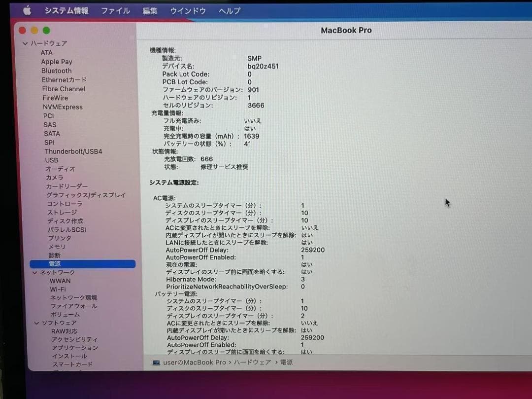
Task: Select RAW対応 in the sidebar
Action: [x=64, y=331]
